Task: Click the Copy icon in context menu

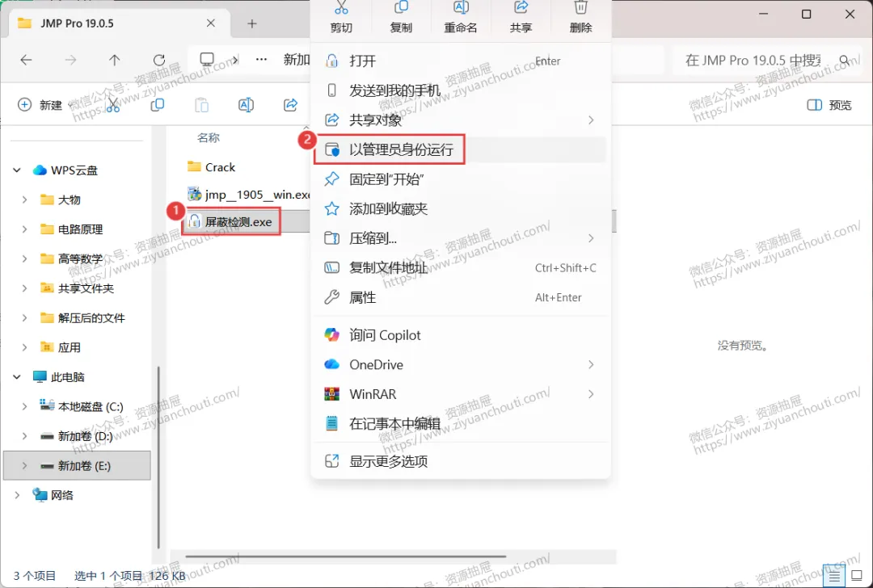Action: 401,8
